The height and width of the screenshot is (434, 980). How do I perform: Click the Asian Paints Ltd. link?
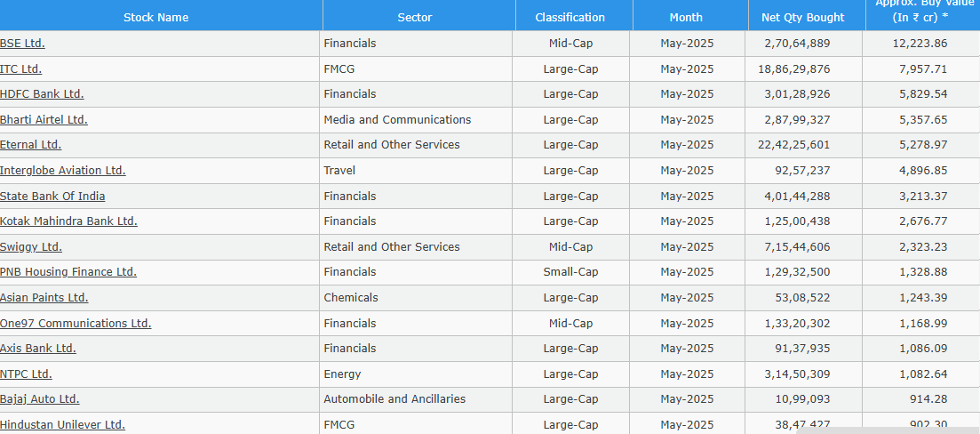(44, 298)
